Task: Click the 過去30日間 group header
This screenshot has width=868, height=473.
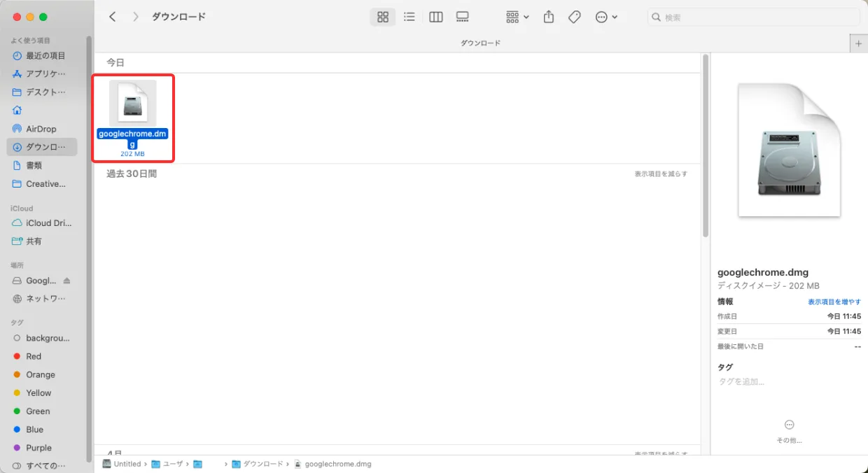Action: [132, 174]
